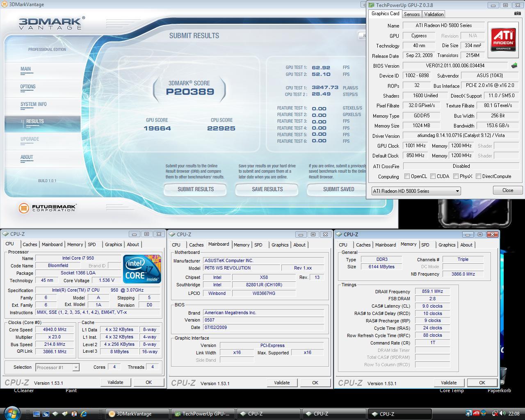The image size is (525, 420).
Task: Open the Memory tab in left CPU-Z window
Action: click(75, 244)
